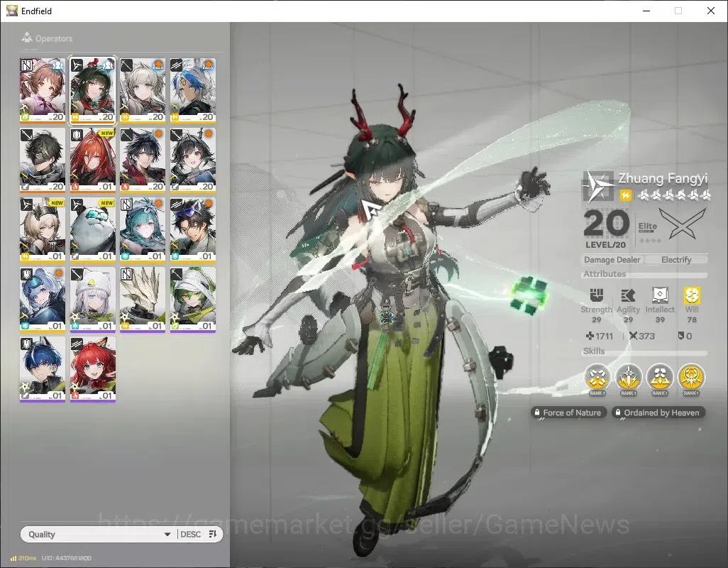The image size is (728, 568).
Task: Click the HP cross icon showing 1711
Action: (590, 336)
